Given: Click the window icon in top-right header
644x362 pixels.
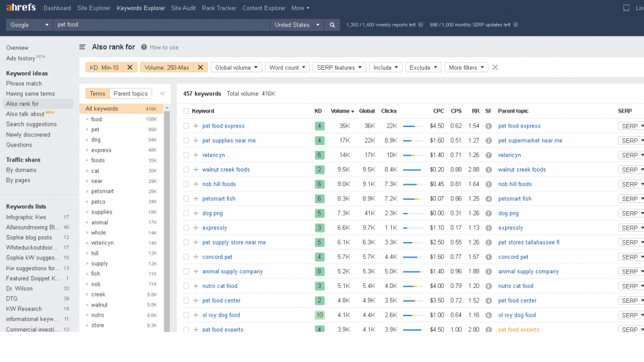Looking at the screenshot, I should (x=626, y=8).
